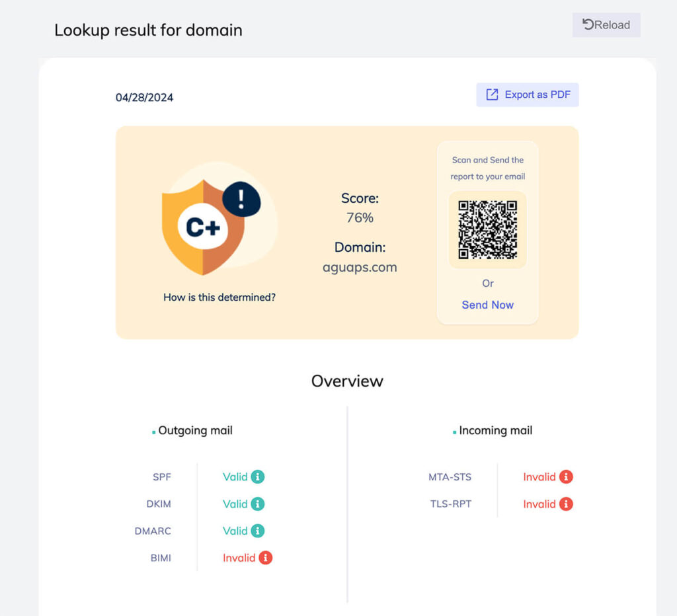Open the MTA-STS red info icon
Image resolution: width=677 pixels, height=616 pixels.
click(x=566, y=477)
